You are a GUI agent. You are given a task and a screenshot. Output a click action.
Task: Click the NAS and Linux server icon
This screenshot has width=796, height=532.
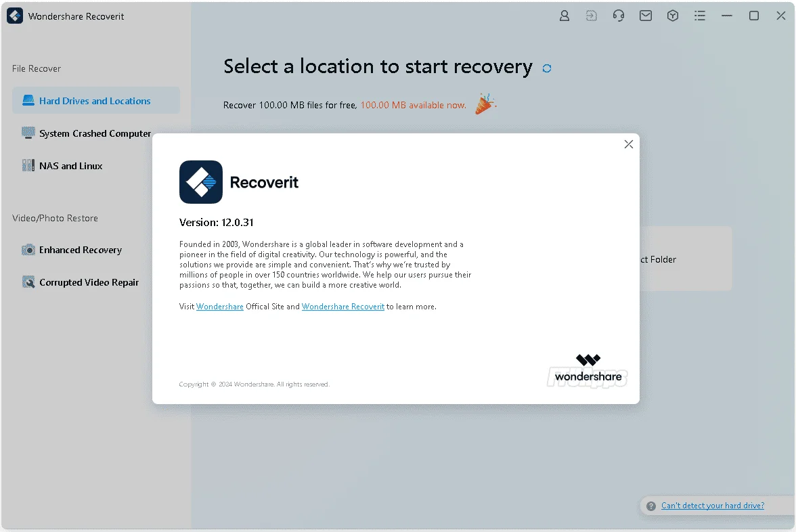coord(28,165)
